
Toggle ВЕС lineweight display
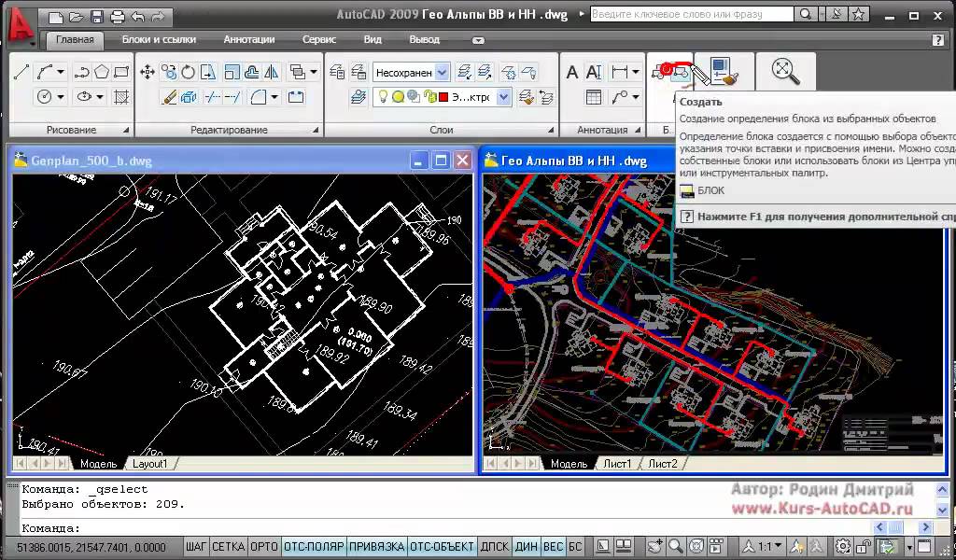click(x=553, y=547)
